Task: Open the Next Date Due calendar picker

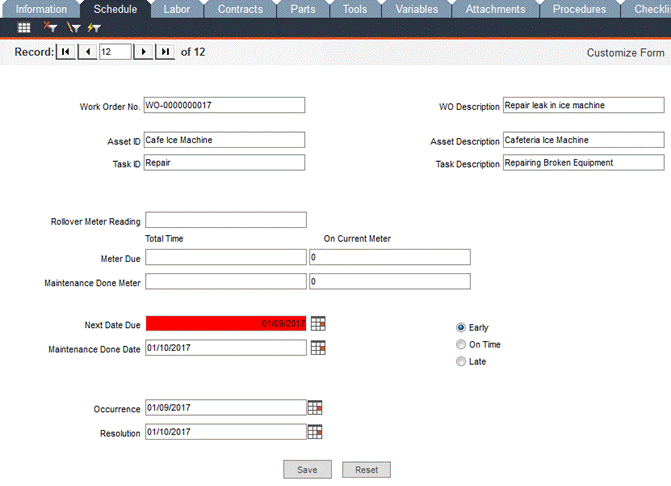Action: click(x=318, y=323)
